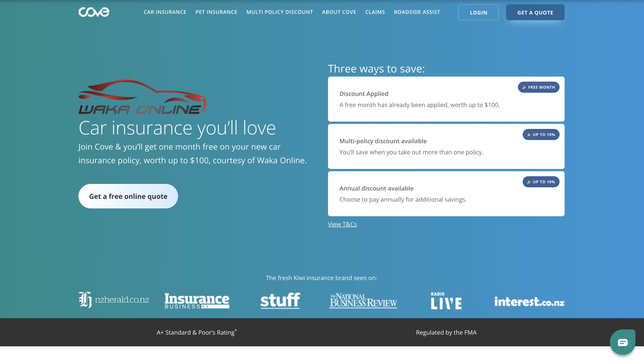644x364 pixels.
Task: Click the Annual discount UP TO 10% badge
Action: pos(541,182)
